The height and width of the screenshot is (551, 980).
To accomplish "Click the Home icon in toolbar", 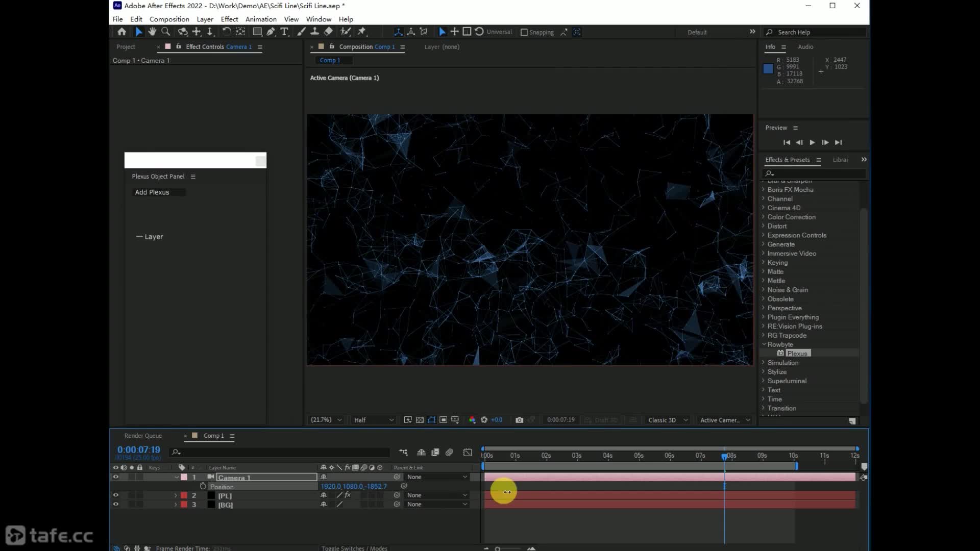I will [x=121, y=32].
